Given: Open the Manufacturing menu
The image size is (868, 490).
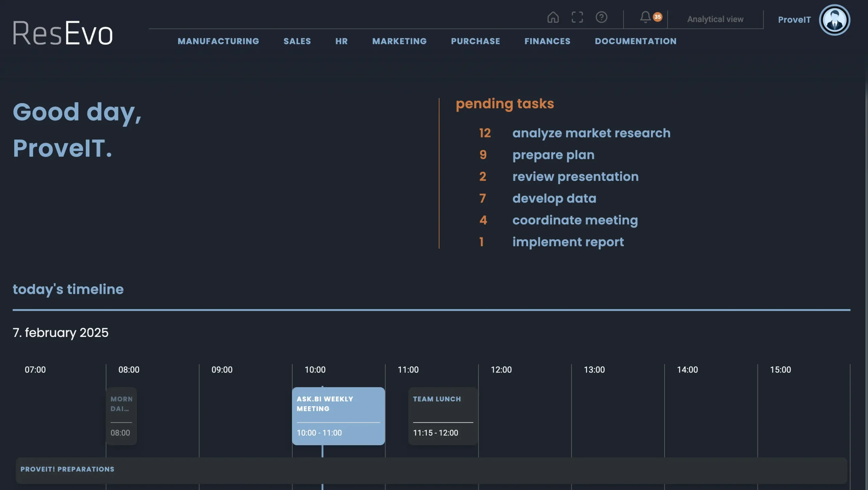Looking at the screenshot, I should (218, 41).
